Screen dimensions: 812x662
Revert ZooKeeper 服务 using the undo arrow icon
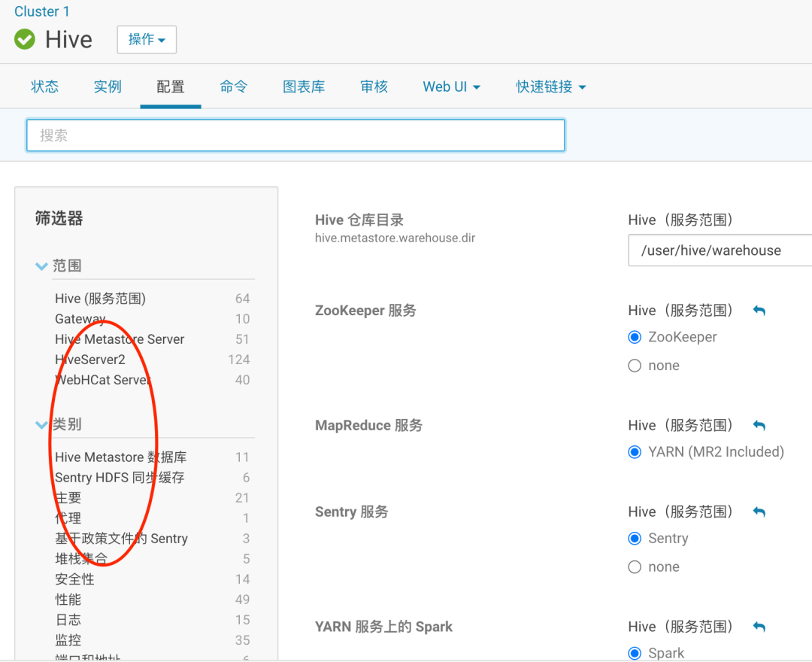pyautogui.click(x=759, y=311)
